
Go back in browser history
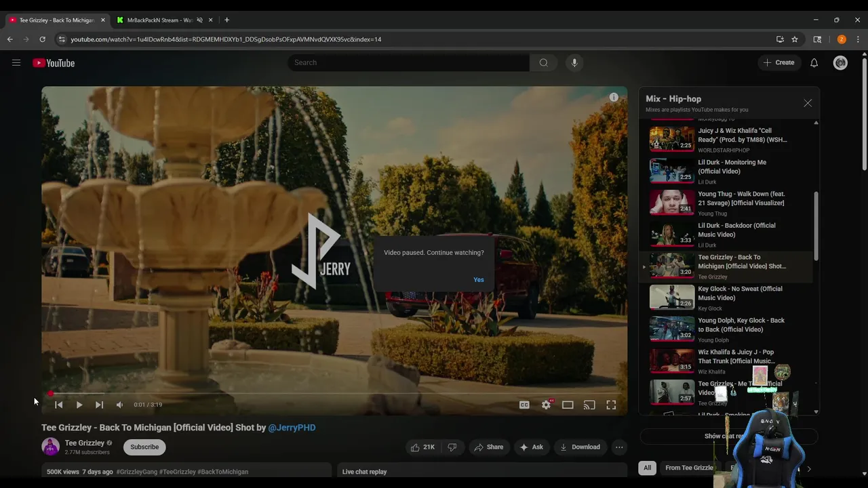coord(10,39)
